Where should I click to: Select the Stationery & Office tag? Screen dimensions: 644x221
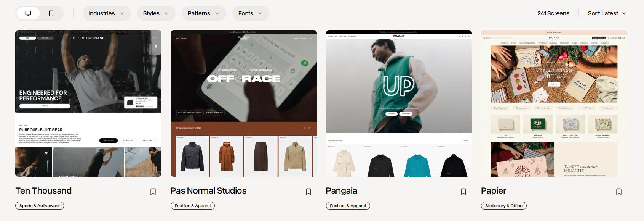[504, 206]
